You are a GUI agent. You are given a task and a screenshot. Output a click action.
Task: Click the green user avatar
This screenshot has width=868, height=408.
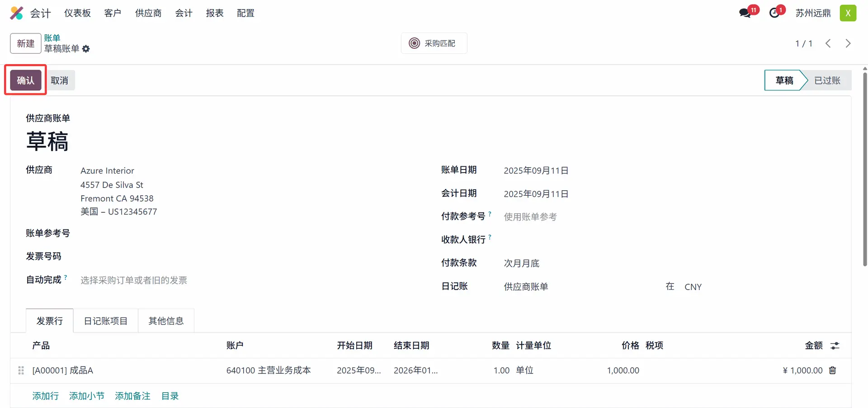tap(848, 13)
